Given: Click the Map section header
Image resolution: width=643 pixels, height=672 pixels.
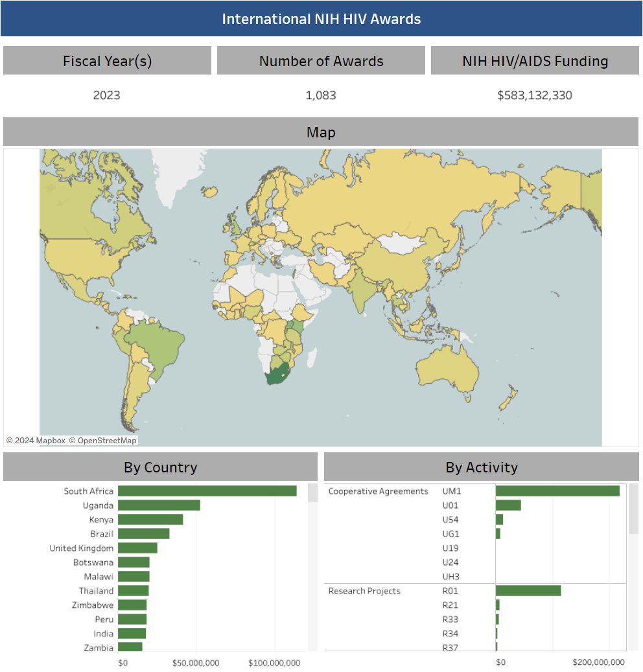Looking at the screenshot, I should coord(321,132).
